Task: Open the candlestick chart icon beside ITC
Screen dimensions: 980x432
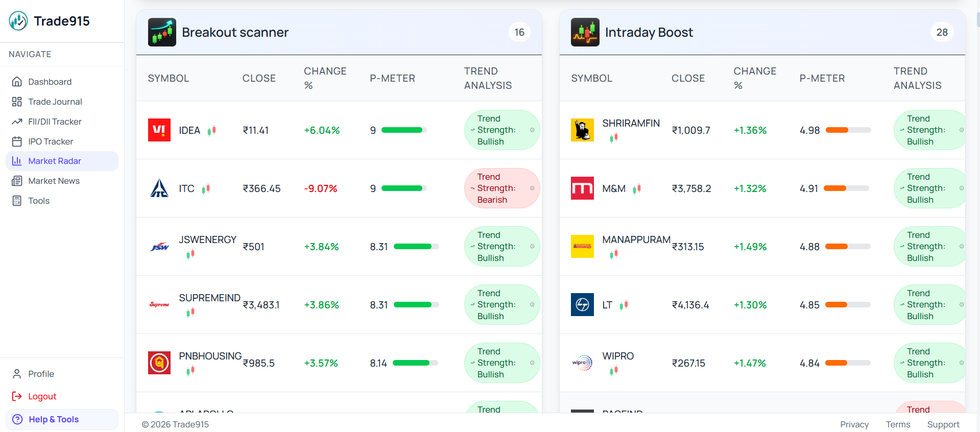Action: 206,189
